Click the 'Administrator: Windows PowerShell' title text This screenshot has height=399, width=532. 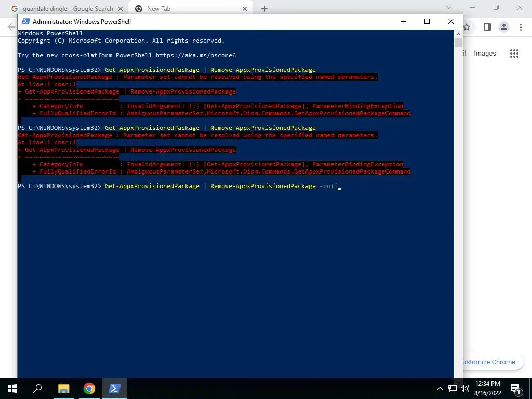(x=82, y=22)
